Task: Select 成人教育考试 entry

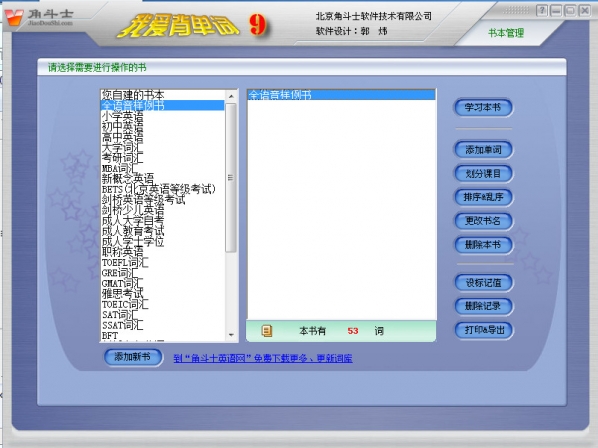Action: pyautogui.click(x=162, y=231)
